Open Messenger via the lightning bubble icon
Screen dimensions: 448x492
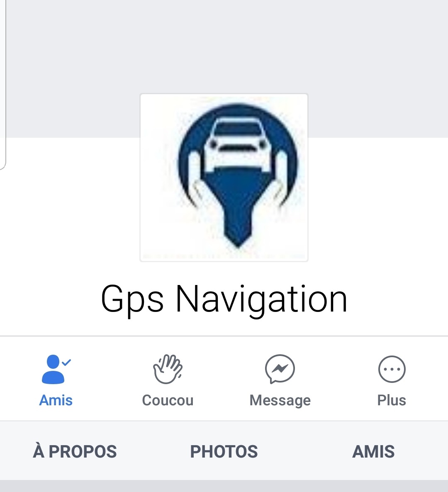[x=280, y=369]
